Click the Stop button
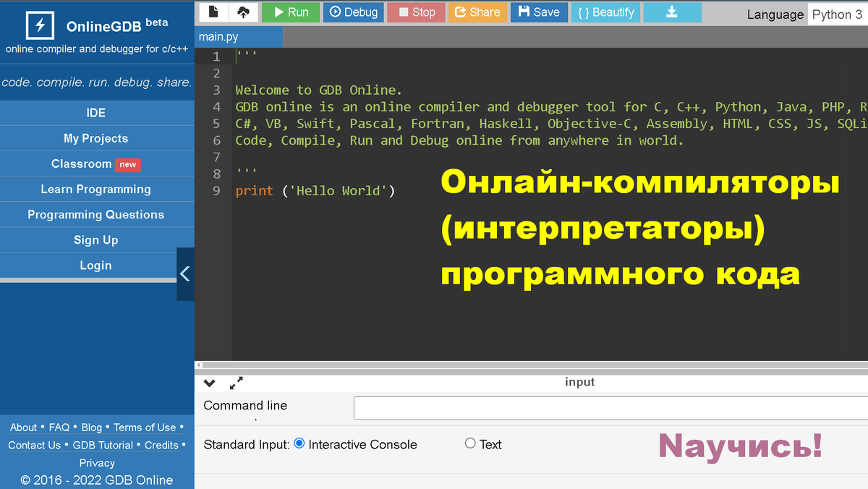This screenshot has height=489, width=868. click(415, 12)
